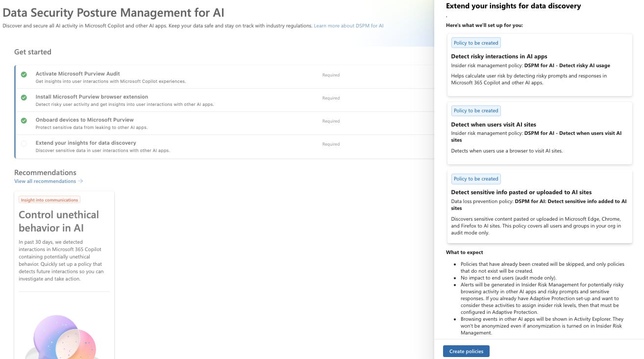
Task: Click green check icon for Activate Microsoft Purview Audit
Action: (24, 75)
